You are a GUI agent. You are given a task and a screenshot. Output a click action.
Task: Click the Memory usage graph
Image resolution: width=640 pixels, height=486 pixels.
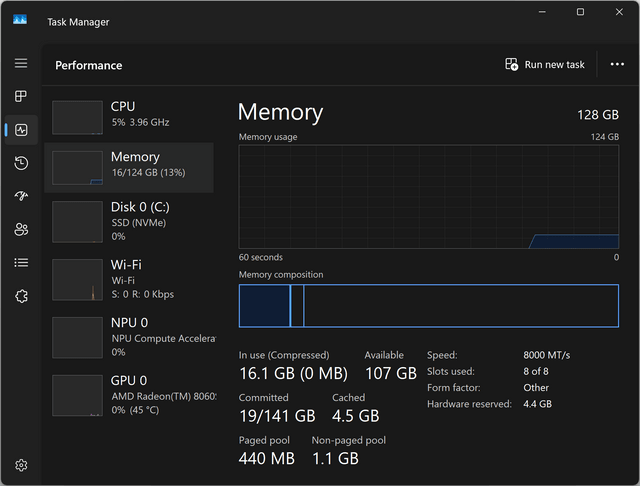tap(429, 196)
